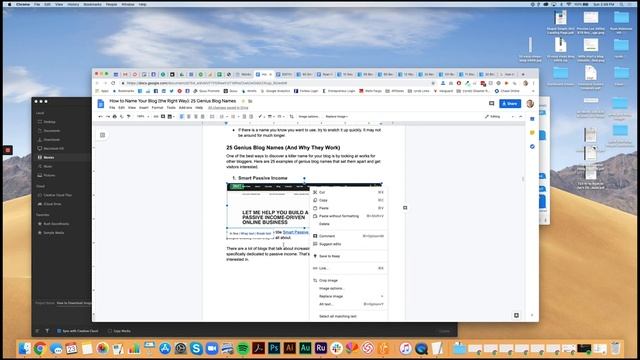Select Comment in the context menu

pyautogui.click(x=348, y=236)
